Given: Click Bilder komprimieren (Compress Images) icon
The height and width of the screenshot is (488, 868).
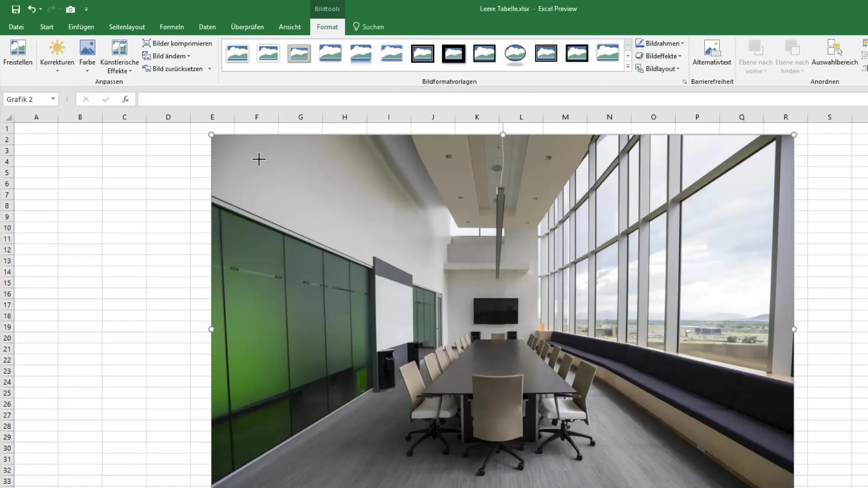Looking at the screenshot, I should tap(146, 42).
